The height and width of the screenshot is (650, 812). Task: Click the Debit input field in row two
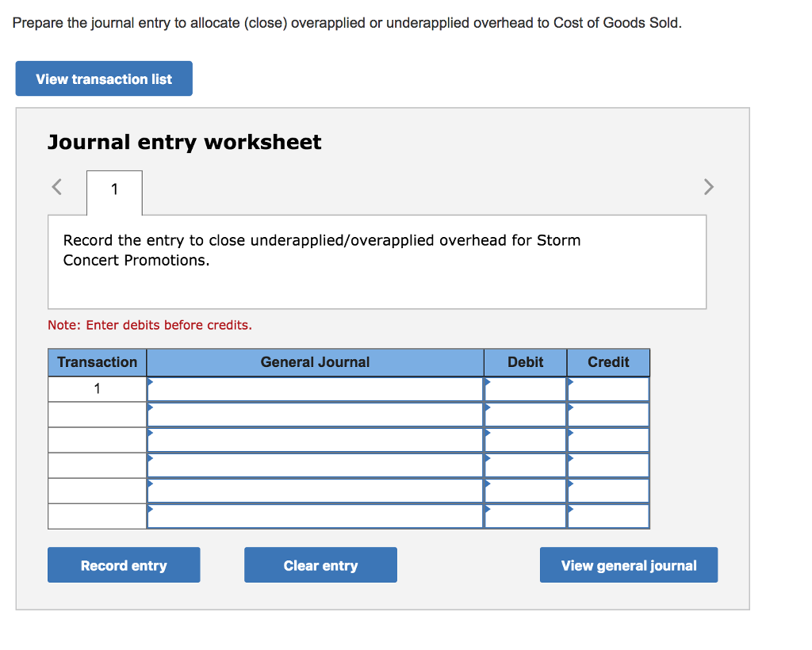point(525,414)
